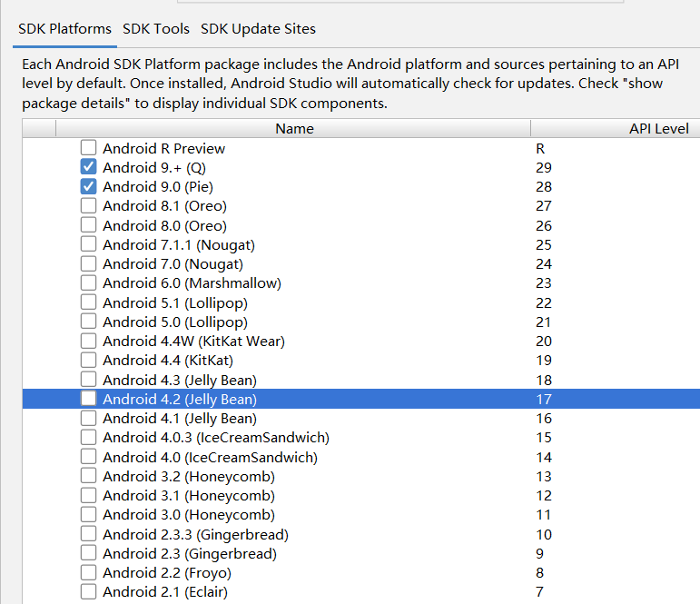Image resolution: width=700 pixels, height=604 pixels.
Task: Click 'Android 3.0 (Honeycomb)' label
Action: pyautogui.click(x=189, y=516)
